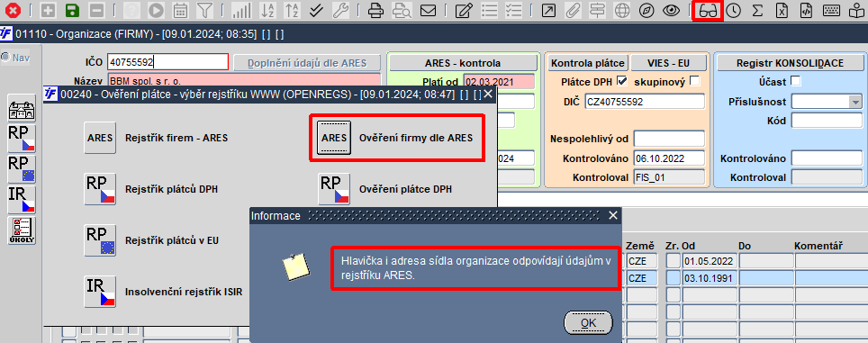
Task: Open the calendar icon in toolbar
Action: coord(180,10)
